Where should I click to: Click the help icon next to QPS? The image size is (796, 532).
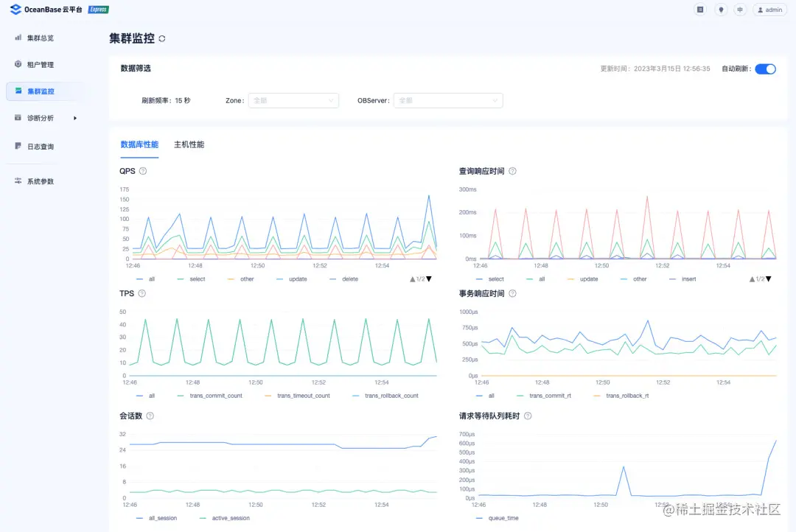coord(143,171)
